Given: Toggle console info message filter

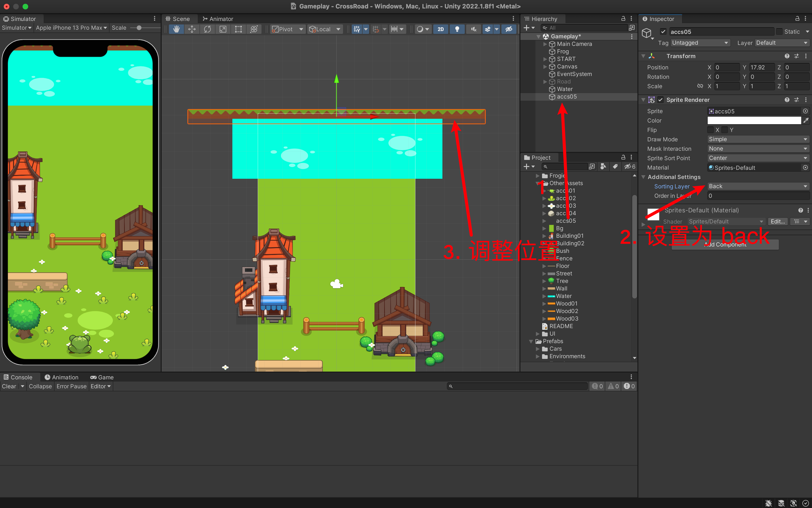Looking at the screenshot, I should pos(597,386).
